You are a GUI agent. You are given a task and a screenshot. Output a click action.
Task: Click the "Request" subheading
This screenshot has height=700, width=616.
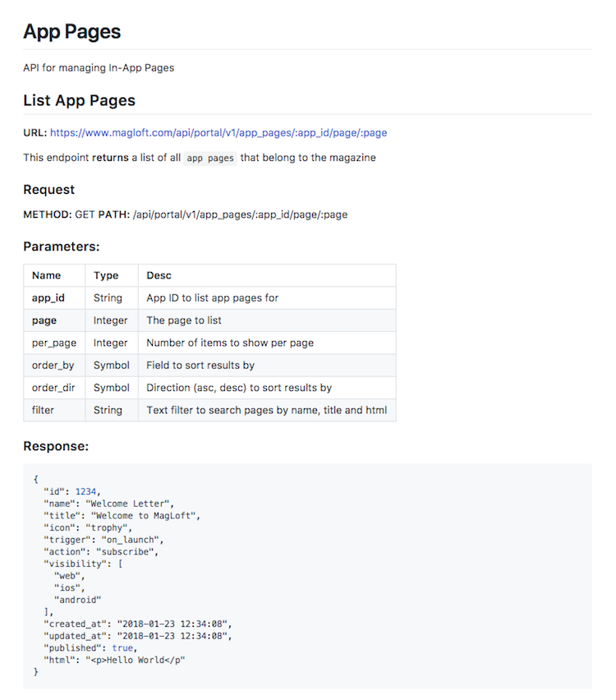click(x=48, y=190)
